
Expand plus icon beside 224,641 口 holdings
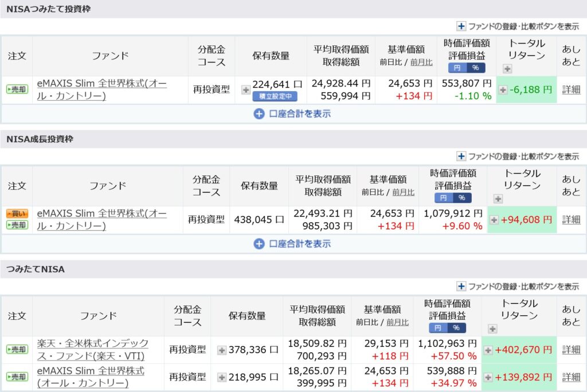click(x=245, y=90)
